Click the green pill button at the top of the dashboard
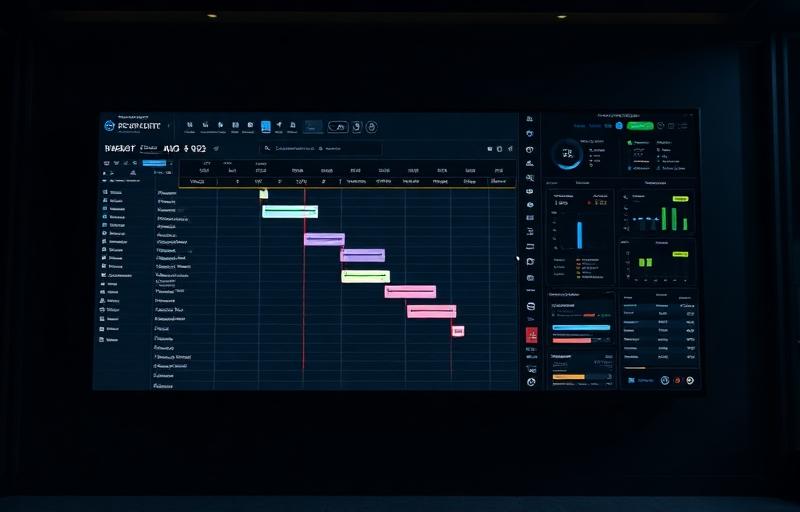 [x=640, y=126]
